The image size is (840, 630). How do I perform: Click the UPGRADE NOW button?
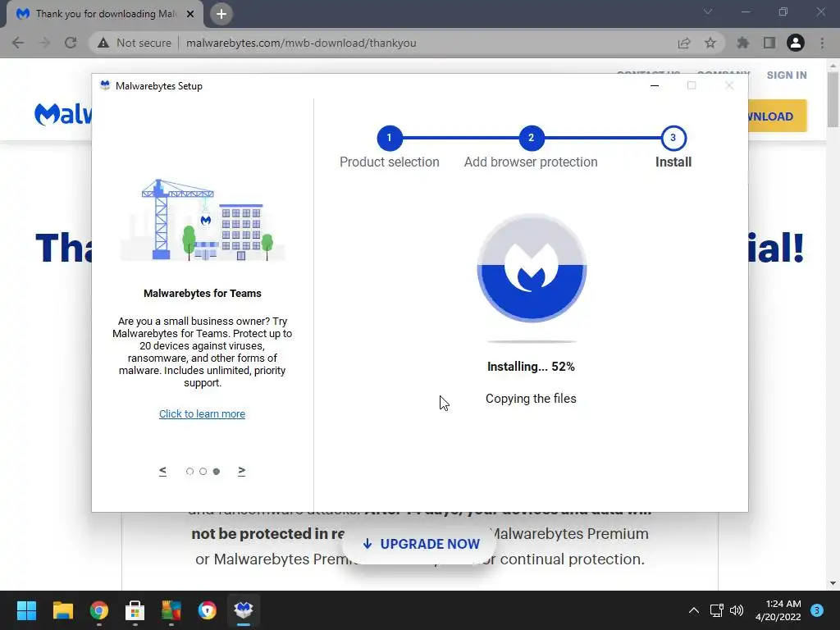point(421,544)
